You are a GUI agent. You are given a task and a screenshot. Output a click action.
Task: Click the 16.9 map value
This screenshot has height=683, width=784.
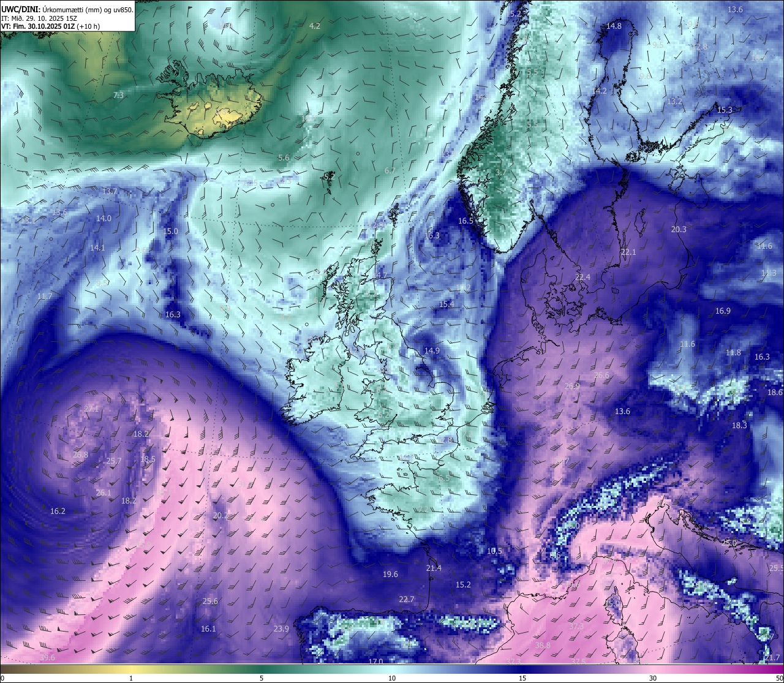pos(723,311)
